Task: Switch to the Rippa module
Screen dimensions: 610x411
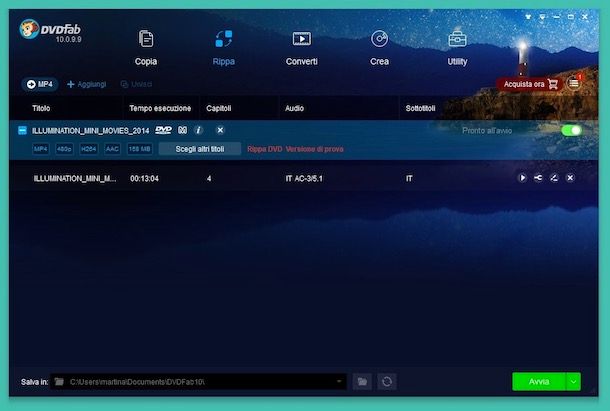Action: point(224,47)
